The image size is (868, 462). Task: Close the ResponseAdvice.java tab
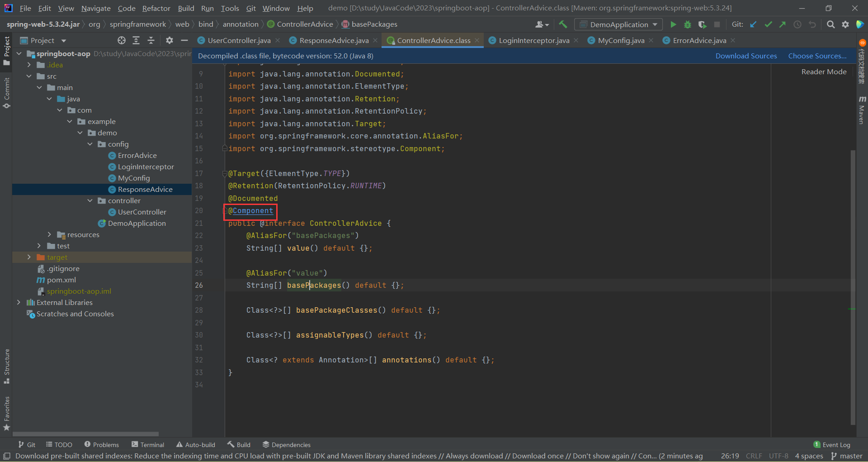375,40
